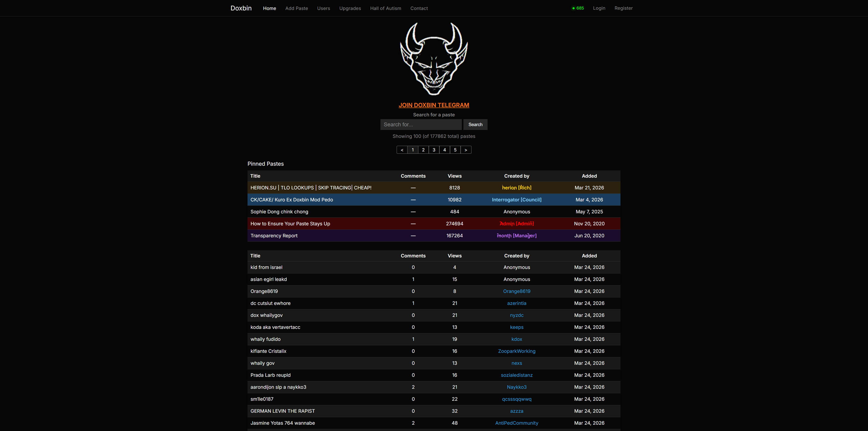
Task: Open the Add Paste page
Action: [x=297, y=8]
